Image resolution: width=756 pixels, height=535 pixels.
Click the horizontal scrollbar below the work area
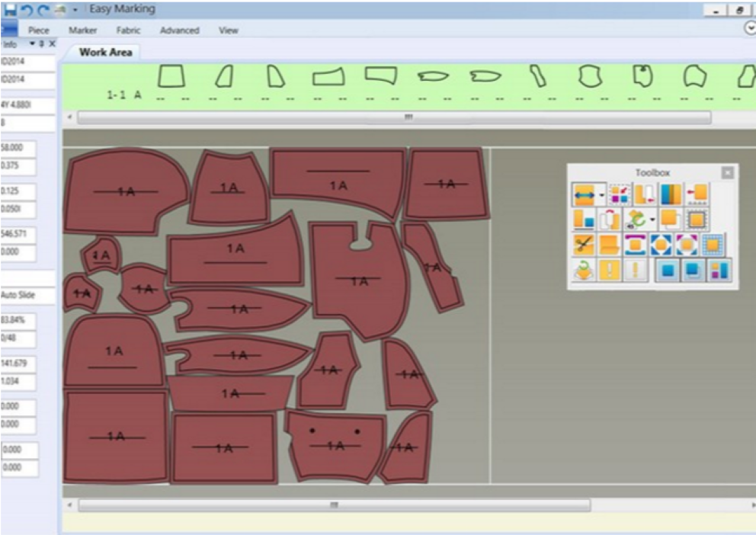(332, 505)
